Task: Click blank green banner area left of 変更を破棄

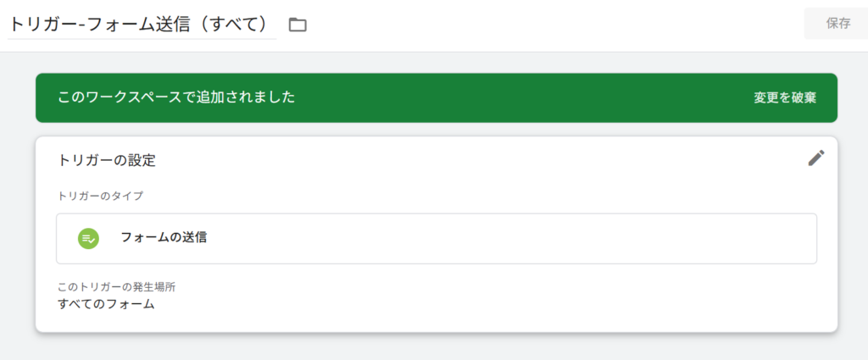Action: pos(526,97)
